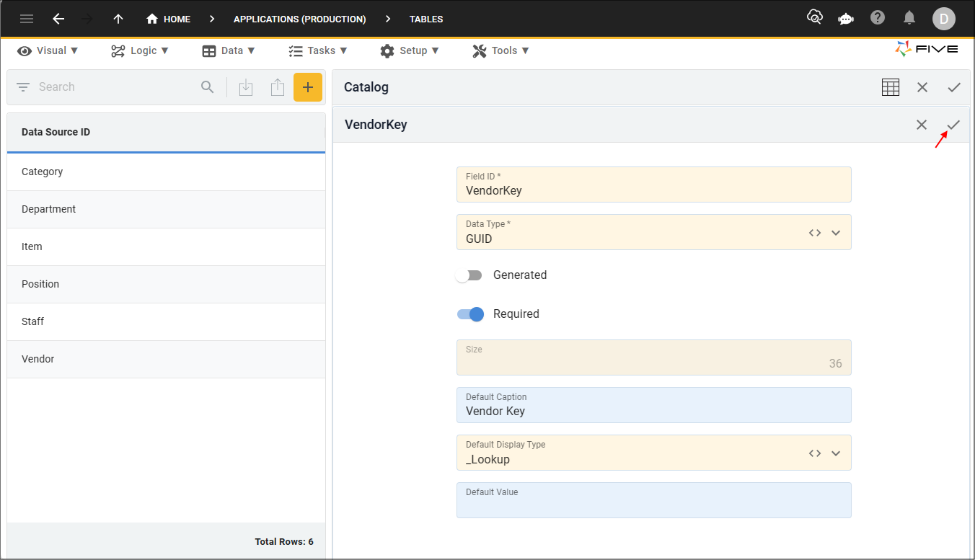Open the help question mark icon
Viewport: 975px width, 560px height.
tap(878, 17)
